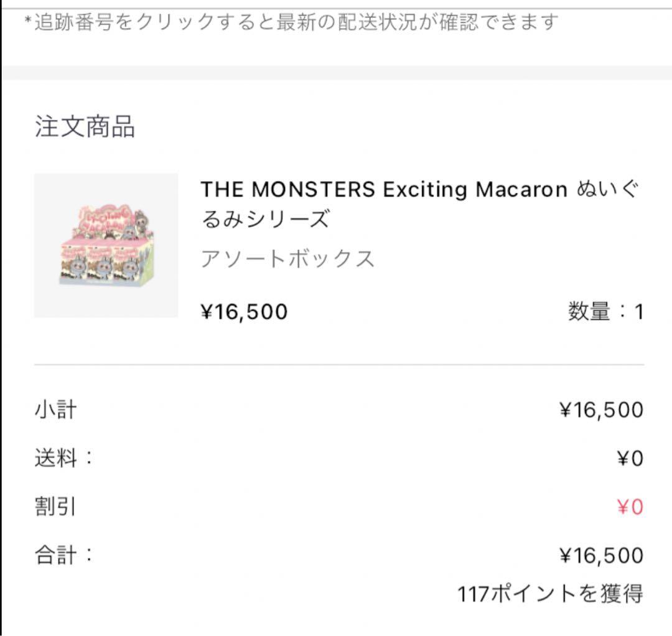Click the divider line below product
This screenshot has height=636, width=672.
click(338, 365)
